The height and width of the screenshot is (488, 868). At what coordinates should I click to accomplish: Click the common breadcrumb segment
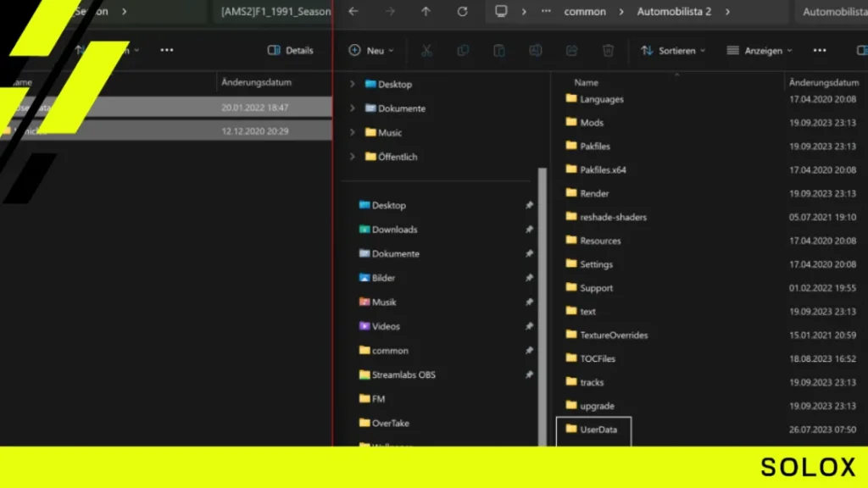click(x=585, y=11)
